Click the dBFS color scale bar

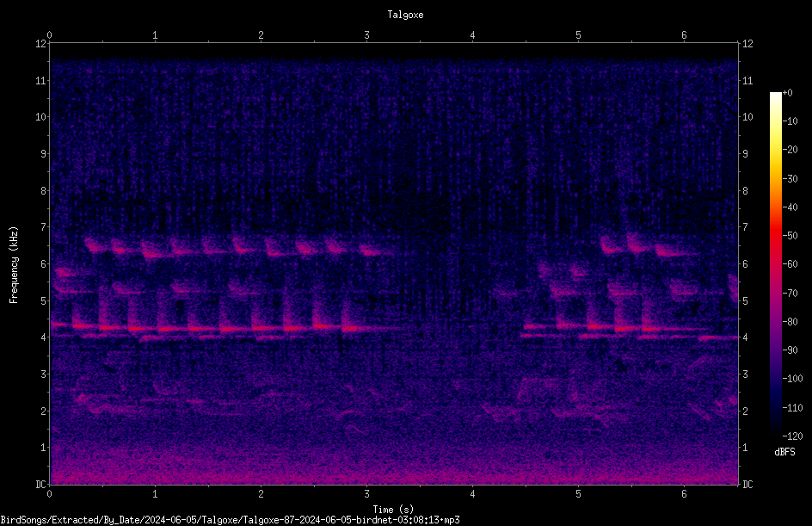tap(775, 263)
